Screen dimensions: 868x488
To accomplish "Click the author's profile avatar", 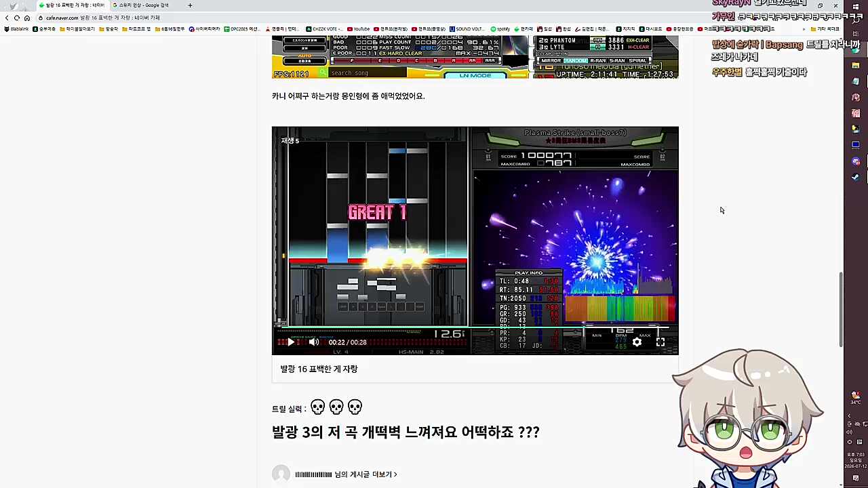I will [281, 474].
